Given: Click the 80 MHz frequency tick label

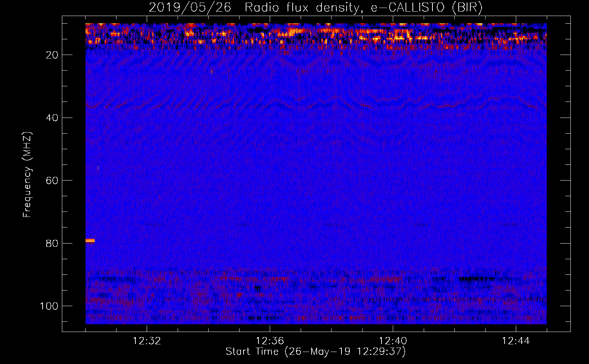Looking at the screenshot, I should [52, 244].
